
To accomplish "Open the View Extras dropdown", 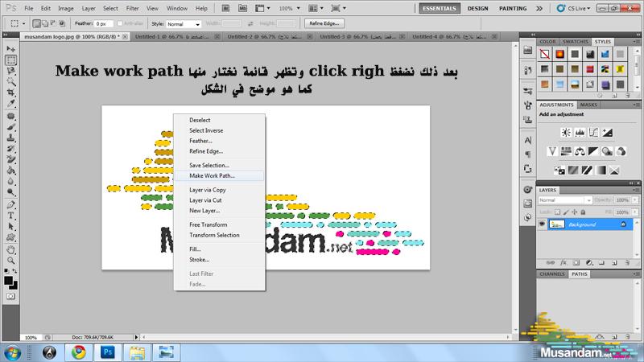I will point(262,8).
